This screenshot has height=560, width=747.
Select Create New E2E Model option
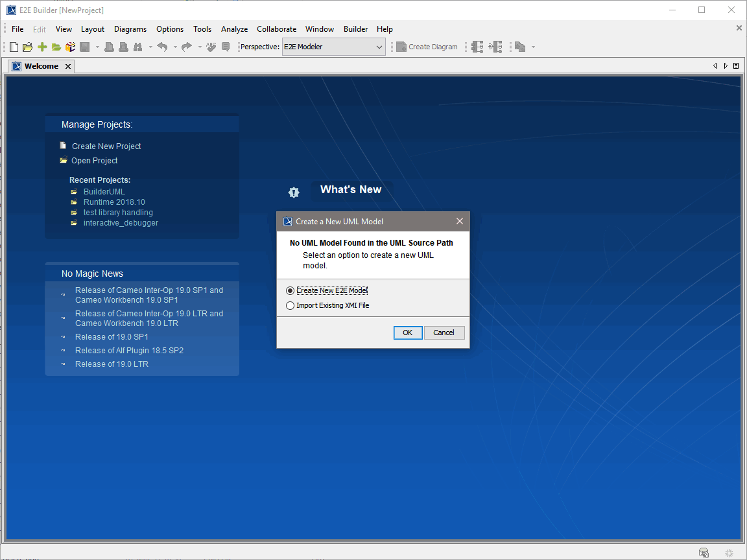point(290,290)
